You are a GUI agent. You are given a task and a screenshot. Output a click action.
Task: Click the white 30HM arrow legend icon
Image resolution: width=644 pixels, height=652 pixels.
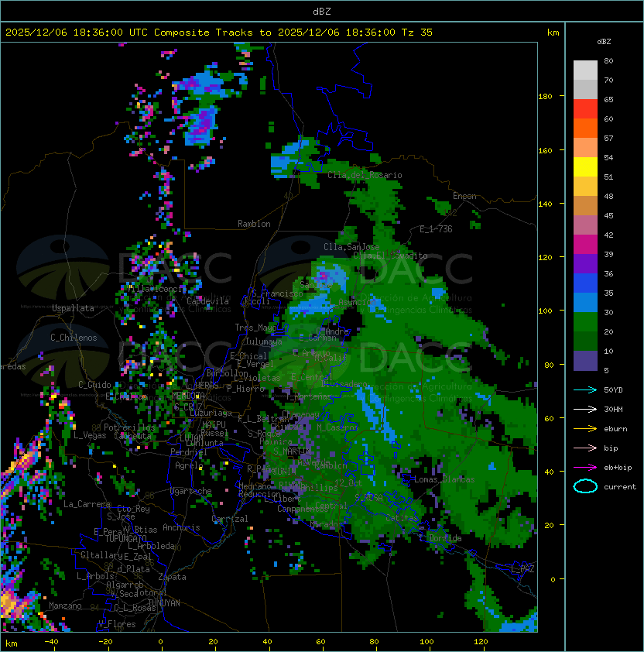click(585, 410)
